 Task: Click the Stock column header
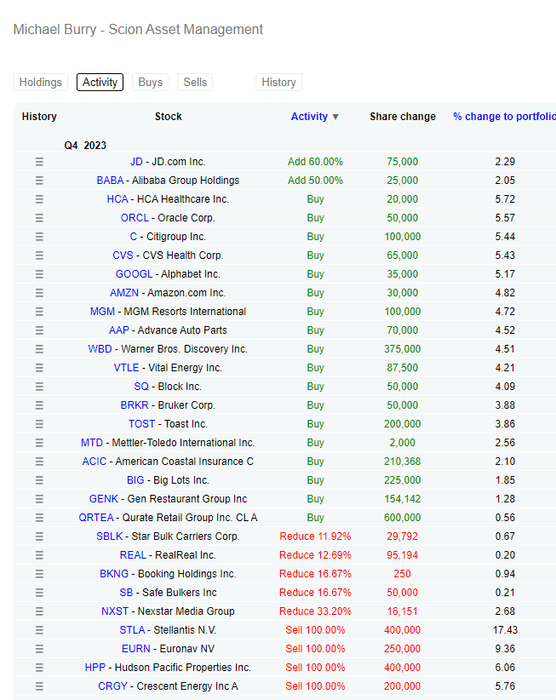pyautogui.click(x=168, y=117)
